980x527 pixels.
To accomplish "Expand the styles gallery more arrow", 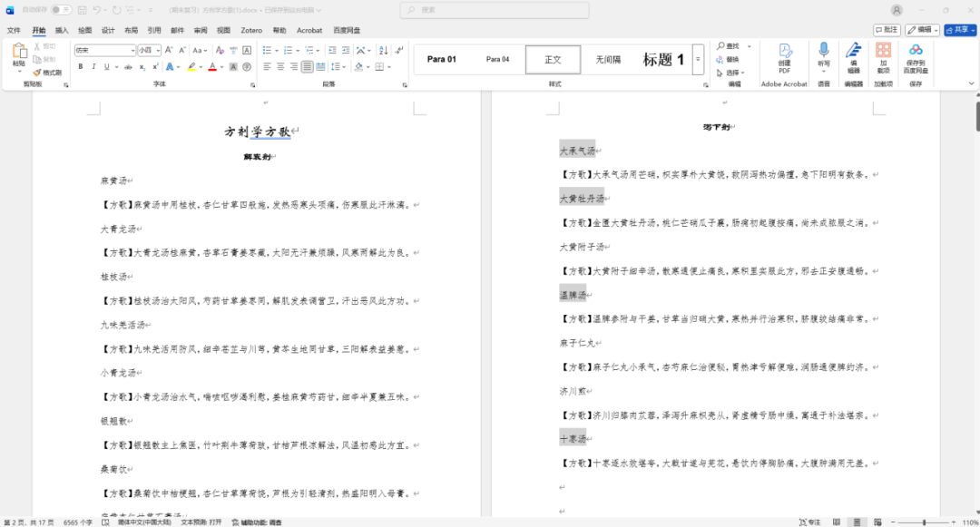I will pos(698,60).
